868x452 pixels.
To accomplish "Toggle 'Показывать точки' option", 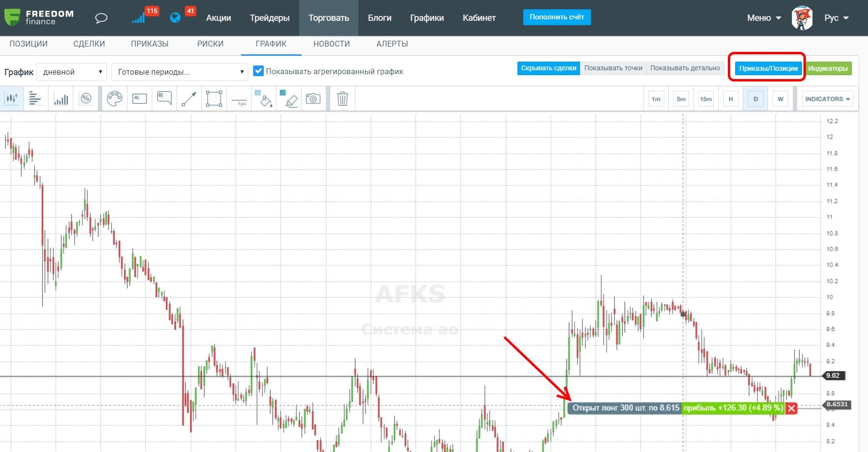I will (613, 68).
